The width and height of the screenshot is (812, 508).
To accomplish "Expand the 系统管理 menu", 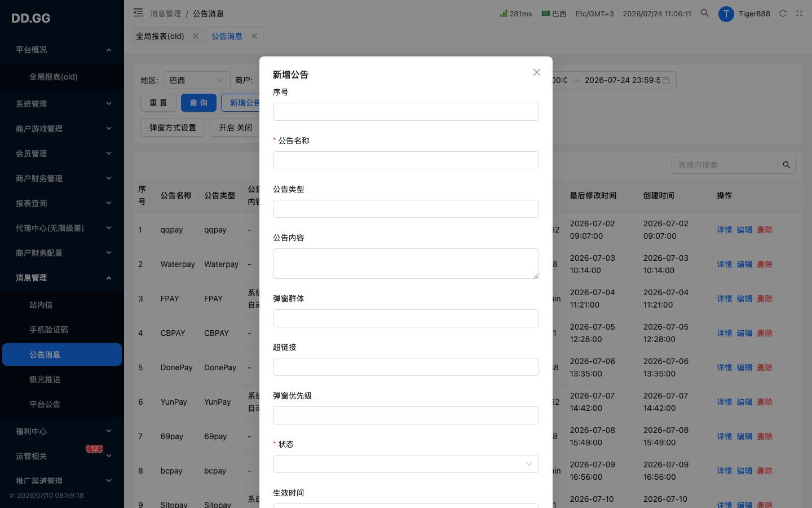I will (62, 104).
